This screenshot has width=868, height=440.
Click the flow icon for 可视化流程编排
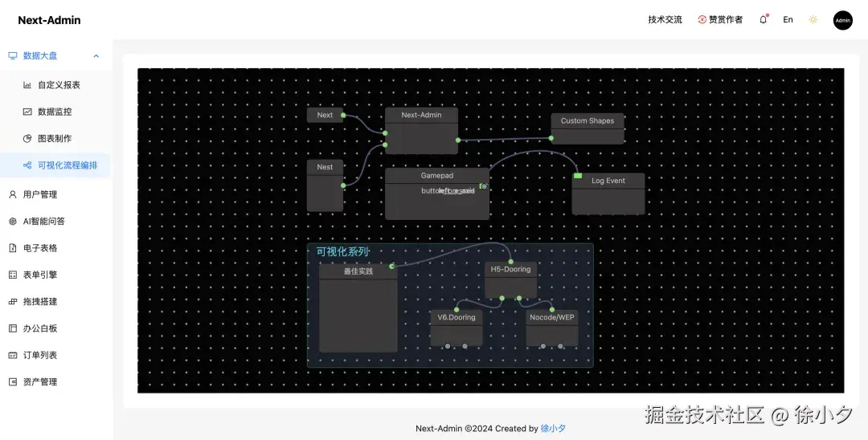(27, 165)
